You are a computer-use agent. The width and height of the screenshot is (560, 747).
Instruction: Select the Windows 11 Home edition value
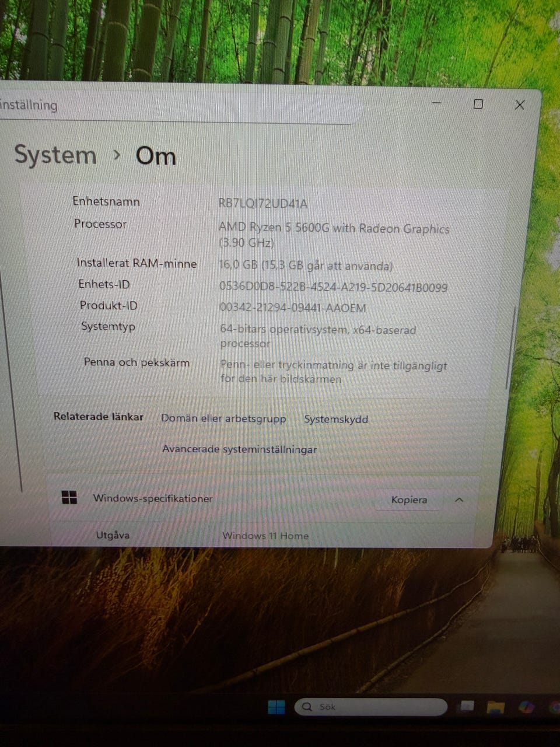[265, 536]
